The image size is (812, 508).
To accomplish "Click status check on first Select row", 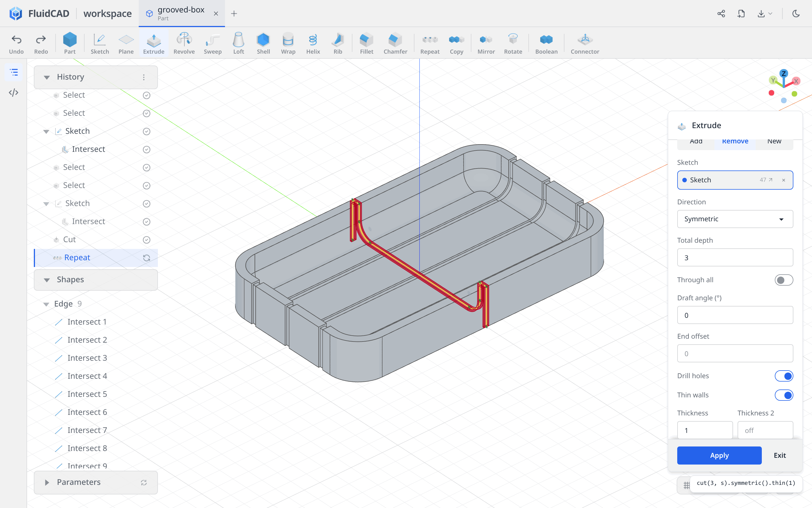I will pos(146,95).
